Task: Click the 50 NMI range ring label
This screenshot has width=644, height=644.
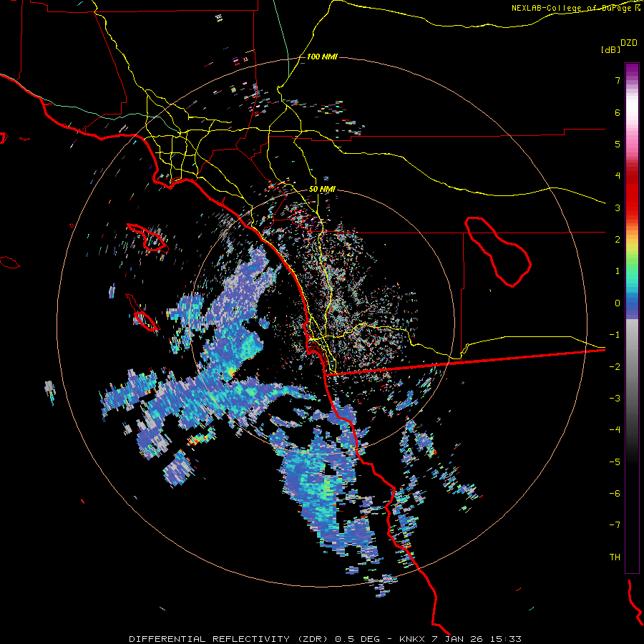Action: 323,190
